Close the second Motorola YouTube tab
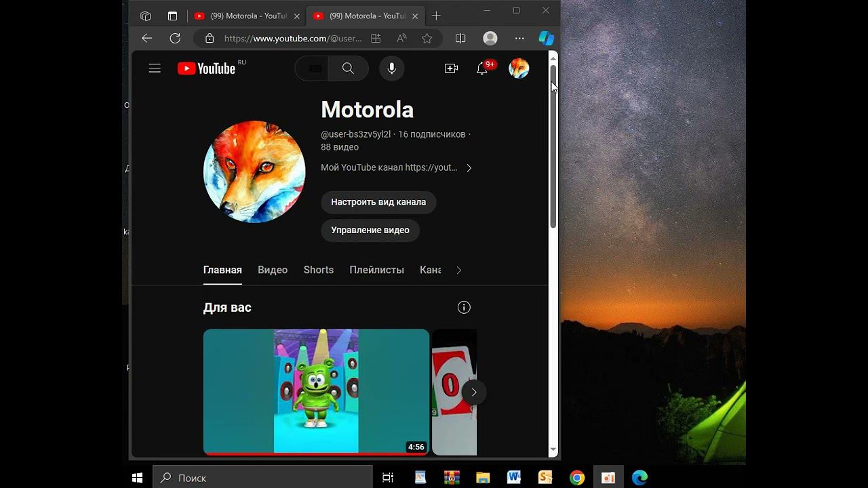 (x=415, y=16)
